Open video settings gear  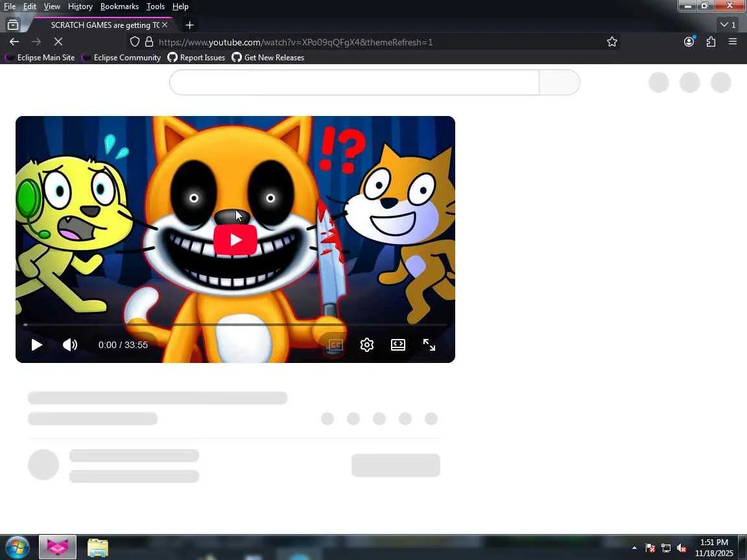point(367,345)
